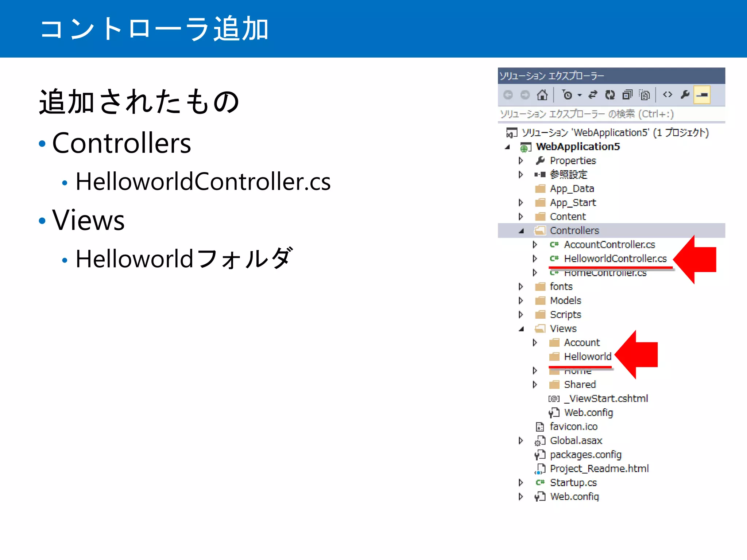
Task: Expand the App_Start folder
Action: click(x=521, y=202)
